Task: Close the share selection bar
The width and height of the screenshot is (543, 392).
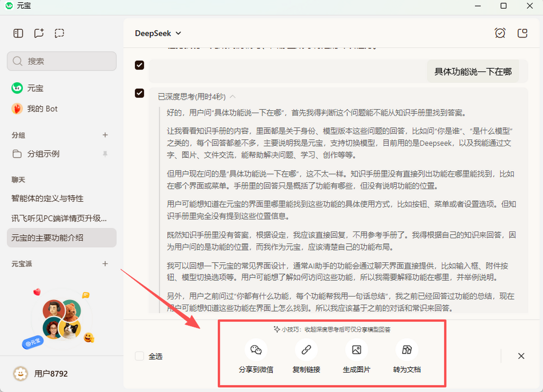Action: coord(521,356)
